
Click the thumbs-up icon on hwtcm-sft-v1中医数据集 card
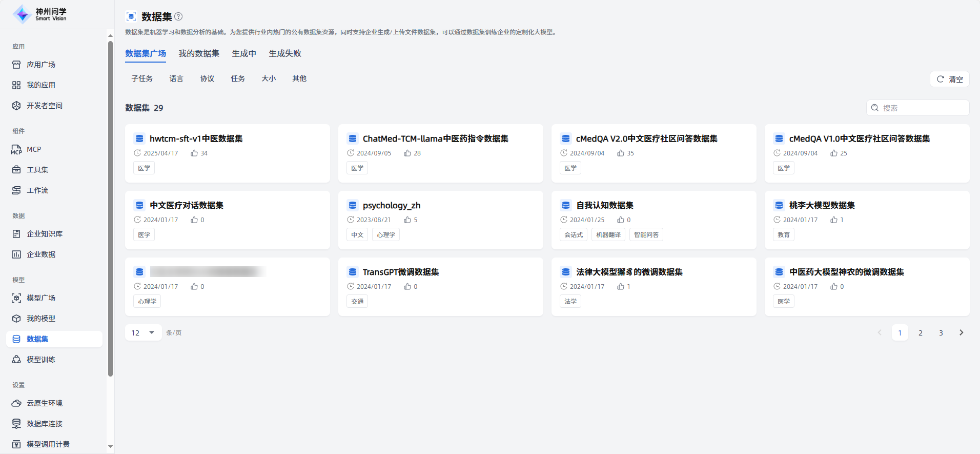click(194, 153)
